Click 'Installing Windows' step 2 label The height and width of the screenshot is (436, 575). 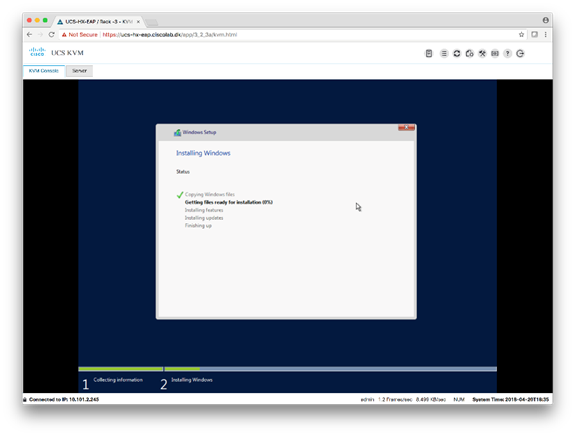click(x=192, y=380)
